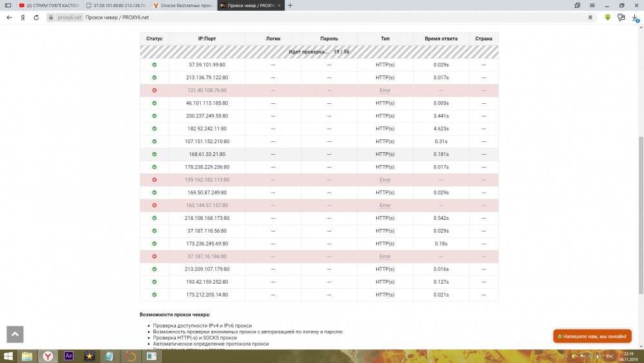The height and width of the screenshot is (363, 644).
Task: Open downloads via download arrow icon
Action: point(634,17)
